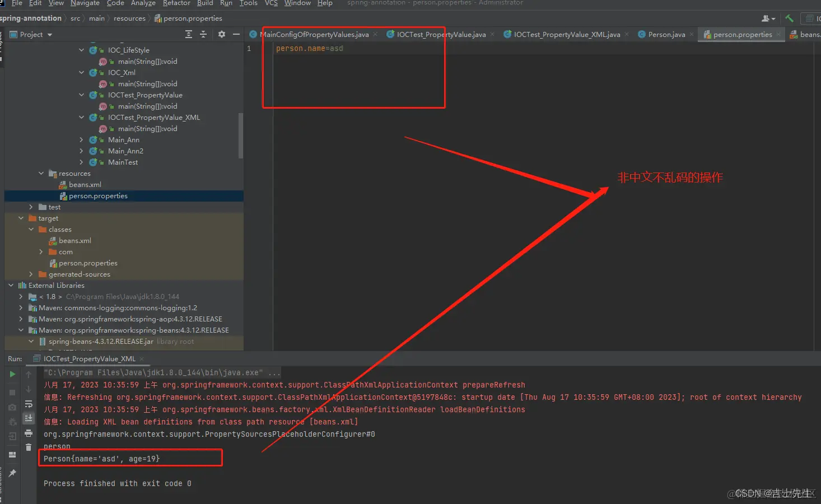Collapse the External Libraries node
This screenshot has height=504, width=821.
coord(11,286)
